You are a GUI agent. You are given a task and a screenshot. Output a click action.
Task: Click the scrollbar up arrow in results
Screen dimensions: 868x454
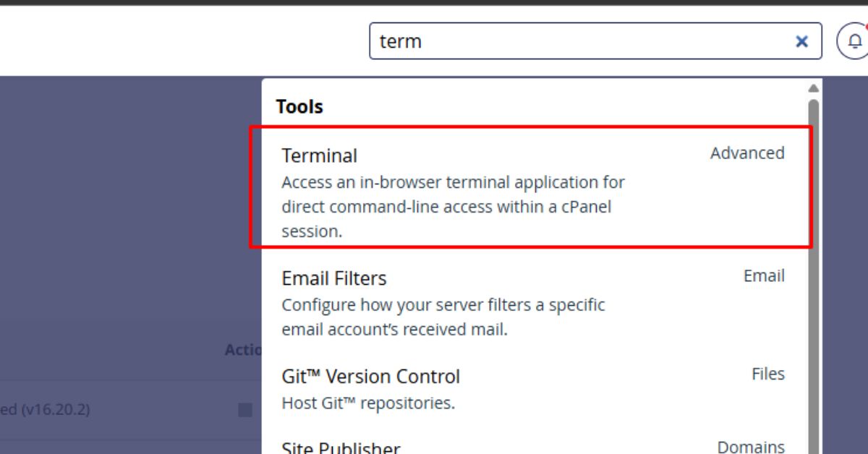(x=814, y=88)
